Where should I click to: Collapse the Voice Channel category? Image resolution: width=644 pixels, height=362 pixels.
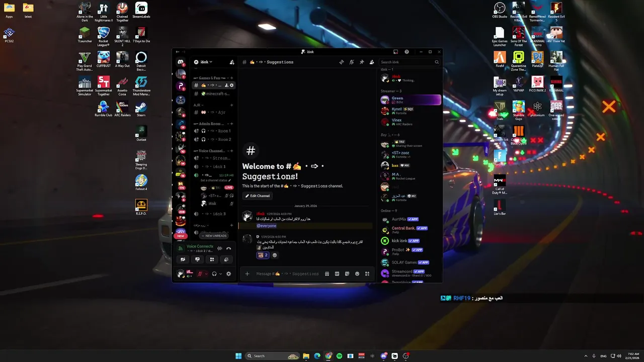210,151
